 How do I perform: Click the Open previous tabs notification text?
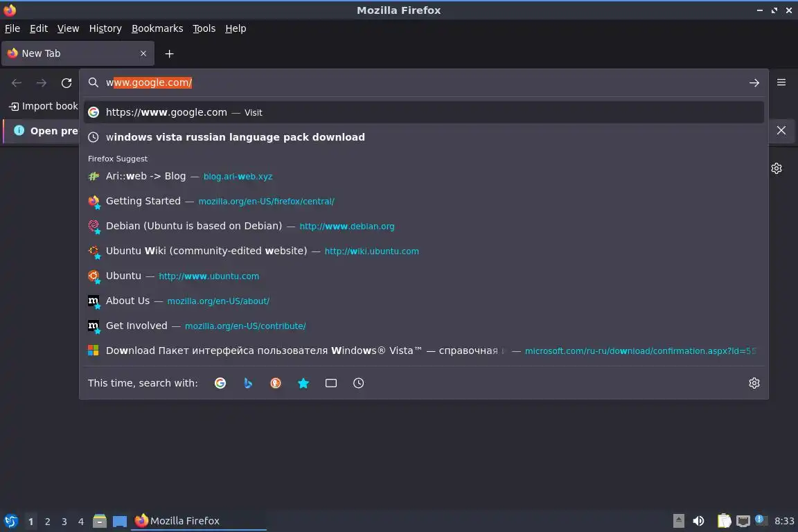(54, 131)
